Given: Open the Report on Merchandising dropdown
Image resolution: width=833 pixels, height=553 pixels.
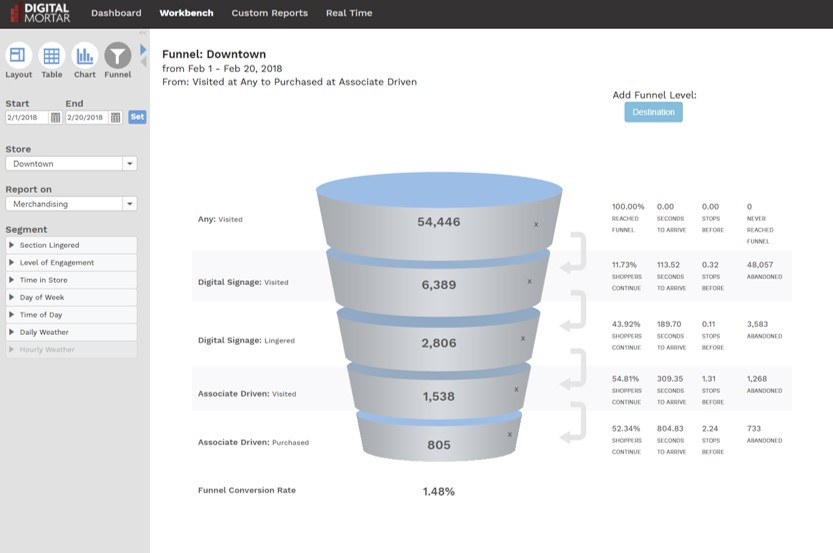Looking at the screenshot, I should point(71,204).
